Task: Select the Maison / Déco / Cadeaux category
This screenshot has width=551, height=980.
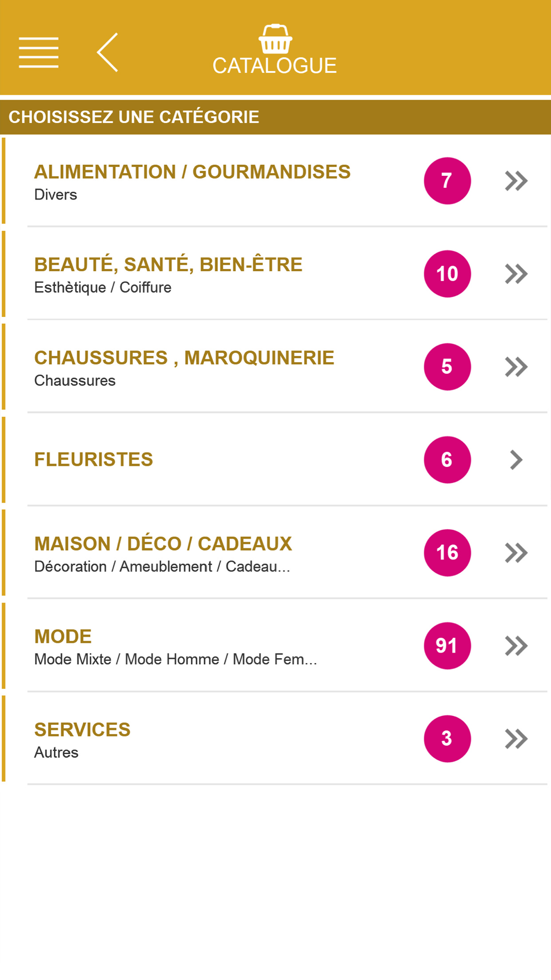Action: (x=275, y=553)
